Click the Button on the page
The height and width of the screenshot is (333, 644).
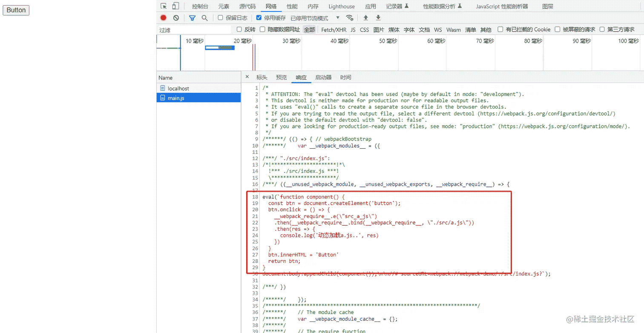[16, 10]
